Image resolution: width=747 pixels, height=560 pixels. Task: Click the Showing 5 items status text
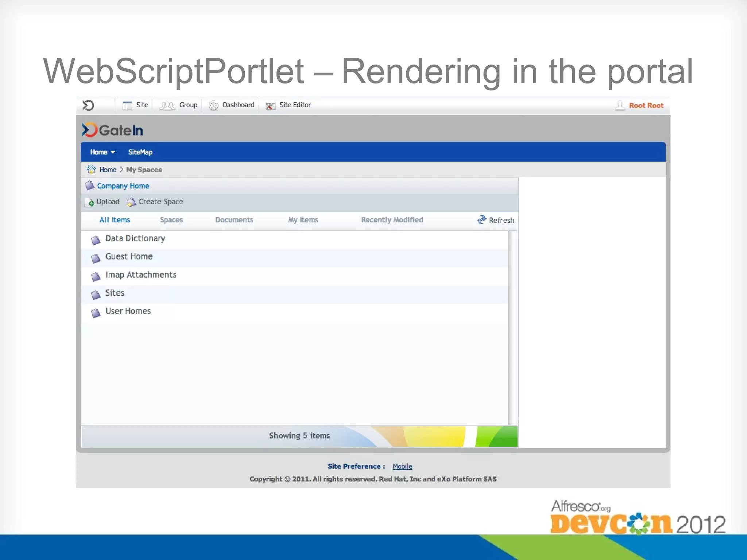299,436
